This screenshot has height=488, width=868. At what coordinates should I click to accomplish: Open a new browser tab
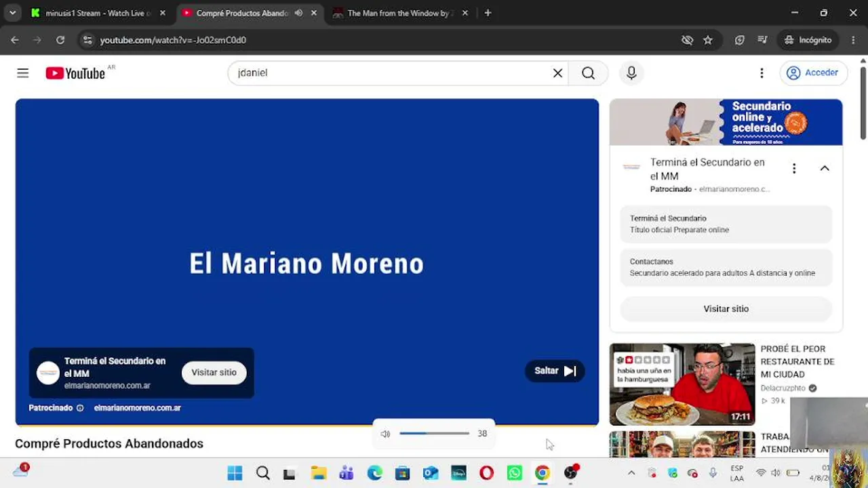click(488, 13)
